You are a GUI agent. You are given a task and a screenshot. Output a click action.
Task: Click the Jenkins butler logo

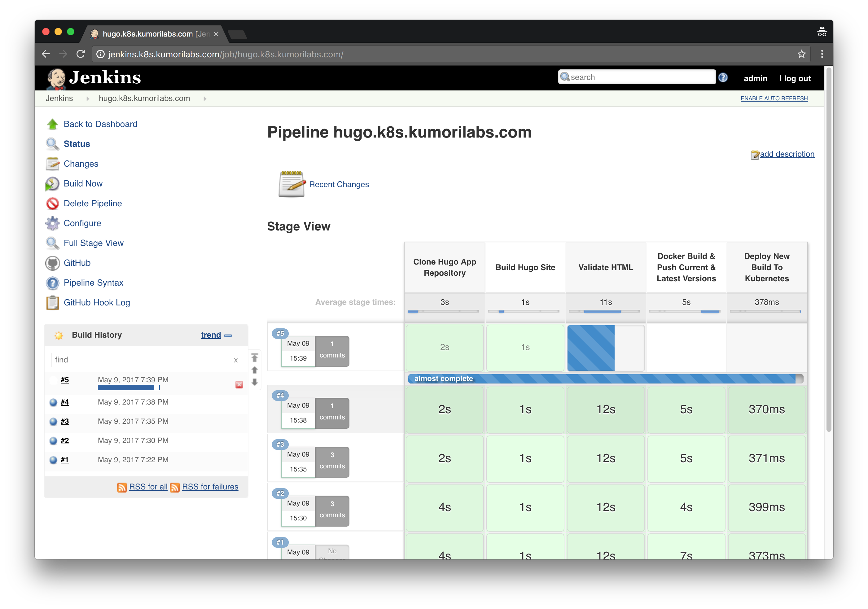[x=56, y=79]
